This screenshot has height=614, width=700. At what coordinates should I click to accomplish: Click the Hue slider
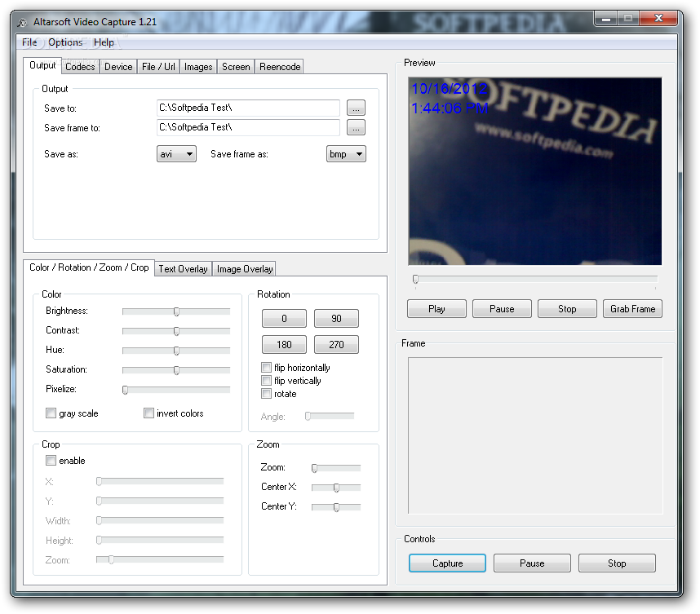pyautogui.click(x=176, y=351)
